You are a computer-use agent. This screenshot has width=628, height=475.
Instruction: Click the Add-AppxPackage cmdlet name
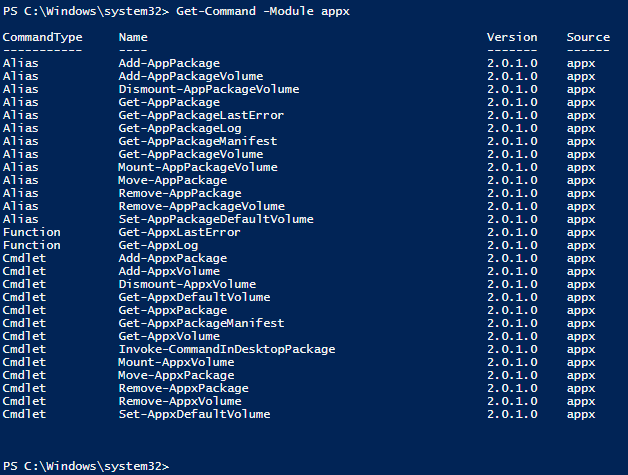click(173, 258)
